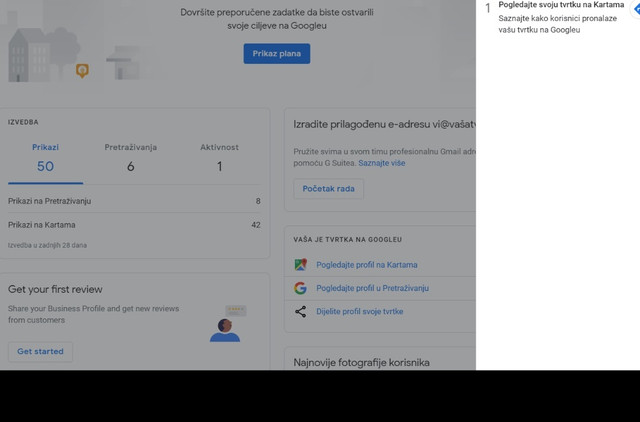Click the value 8 in Pretraživanju row
640x422 pixels.
tap(258, 201)
